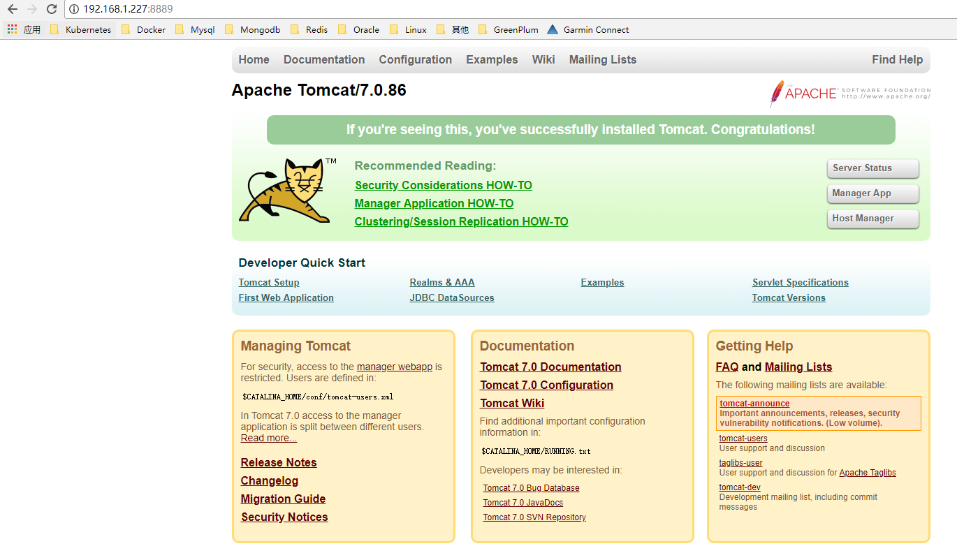
Task: Open the Mongodb bookmark folder
Action: (252, 29)
